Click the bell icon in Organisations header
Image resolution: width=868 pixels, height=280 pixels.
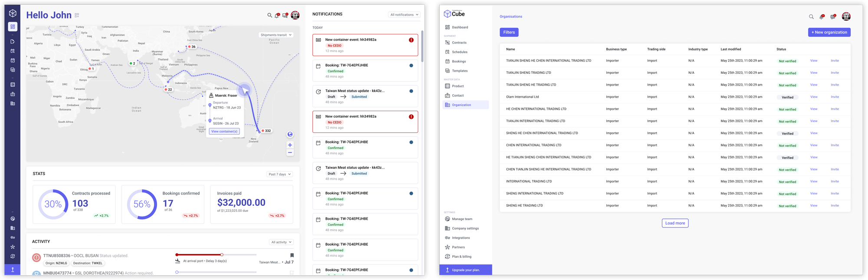click(821, 17)
